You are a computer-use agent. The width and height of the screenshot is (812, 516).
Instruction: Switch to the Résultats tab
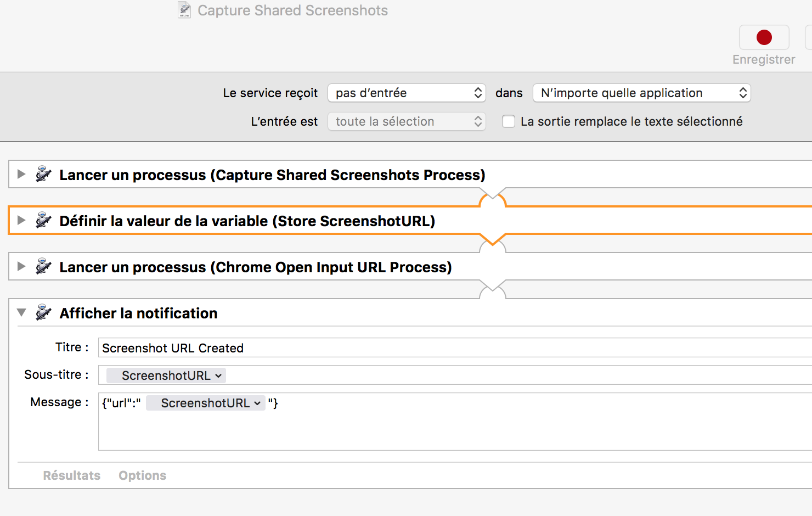(72, 475)
